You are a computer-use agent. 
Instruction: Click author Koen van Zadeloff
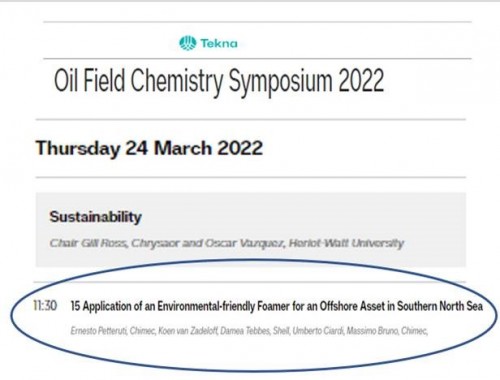(188, 331)
